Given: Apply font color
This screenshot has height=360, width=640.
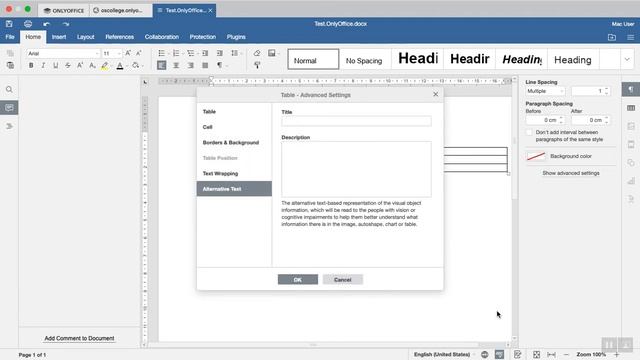Looking at the screenshot, I should (x=120, y=65).
